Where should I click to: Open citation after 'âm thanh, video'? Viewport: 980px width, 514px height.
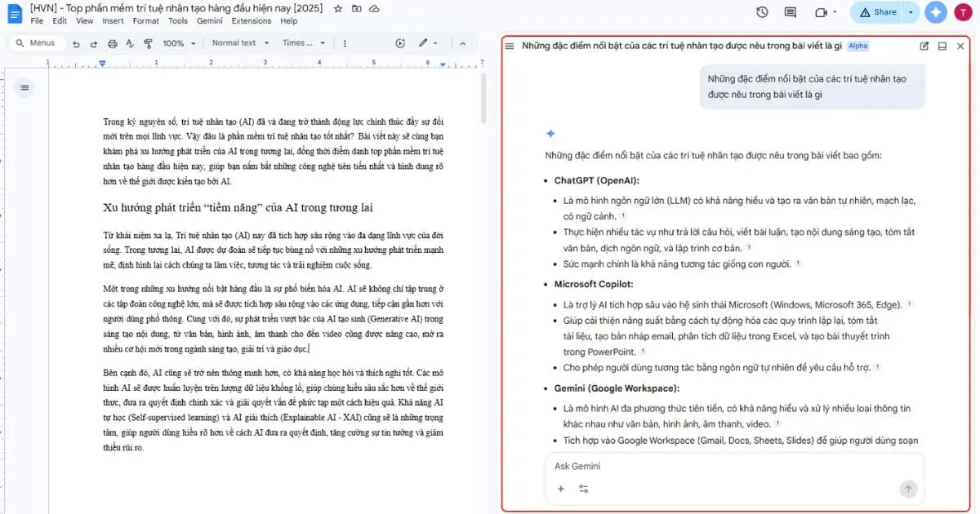click(777, 423)
